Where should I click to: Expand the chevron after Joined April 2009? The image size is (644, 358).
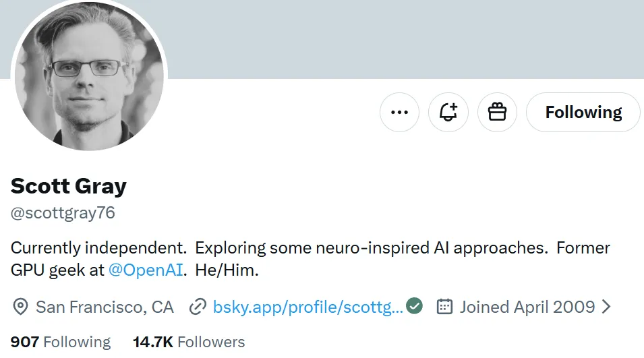pos(606,307)
